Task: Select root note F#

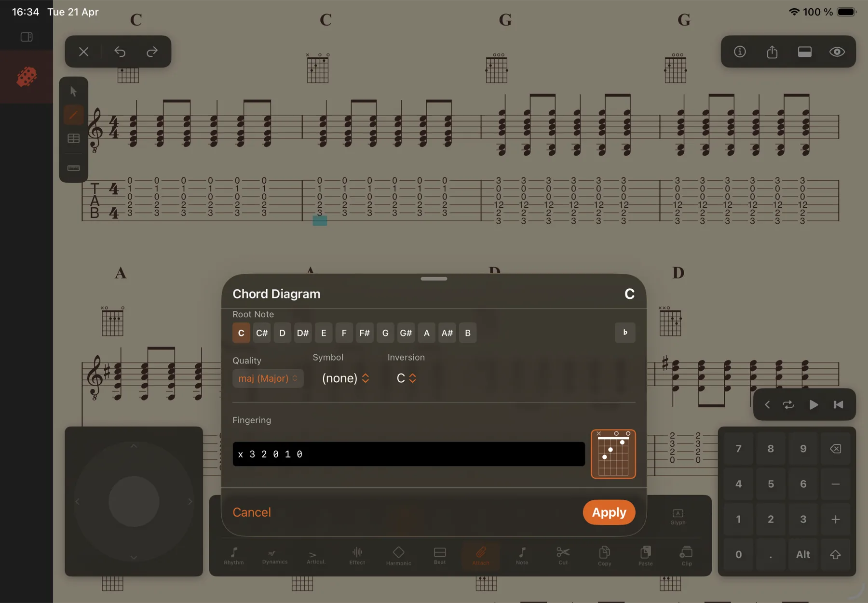Action: click(365, 333)
